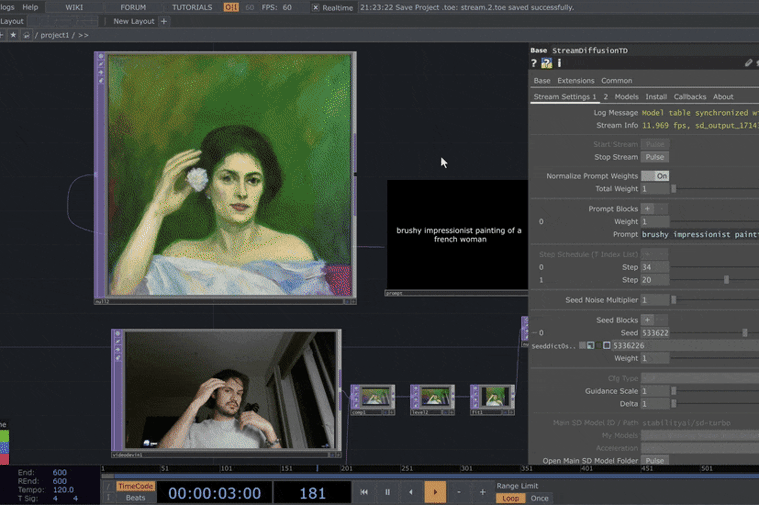Click the O|I perform mode icon
This screenshot has width=759, height=505.
pos(231,7)
